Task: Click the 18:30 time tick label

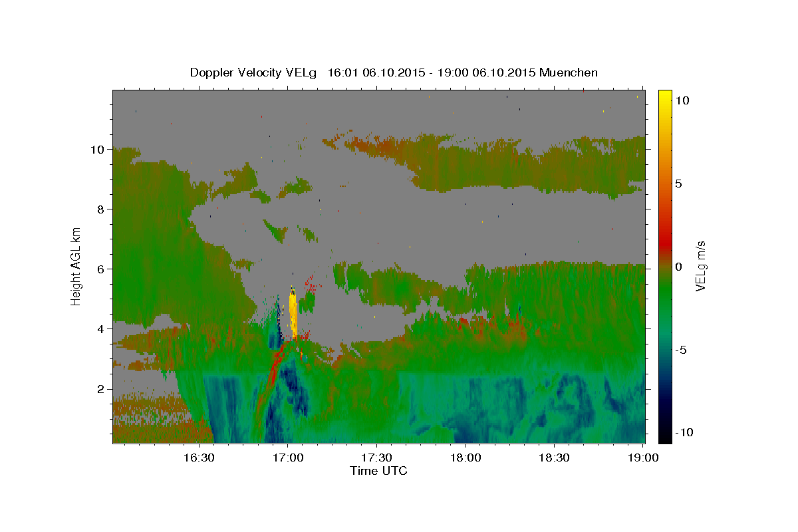Action: 554,458
